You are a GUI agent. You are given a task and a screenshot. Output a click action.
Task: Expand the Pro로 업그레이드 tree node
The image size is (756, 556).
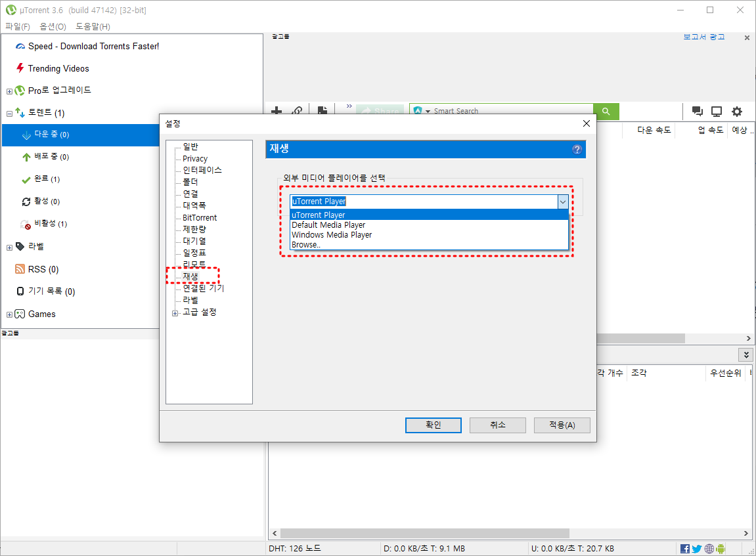coord(9,91)
